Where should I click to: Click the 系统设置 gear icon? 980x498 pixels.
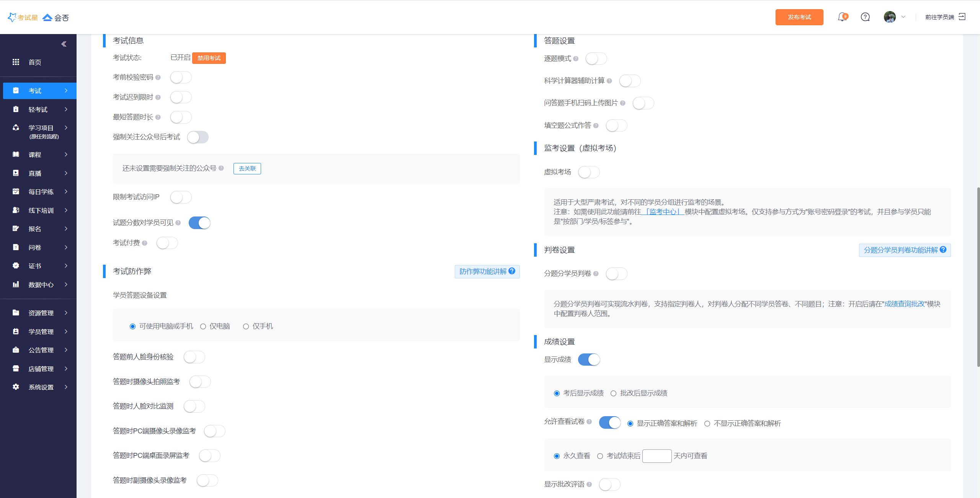[x=16, y=387]
